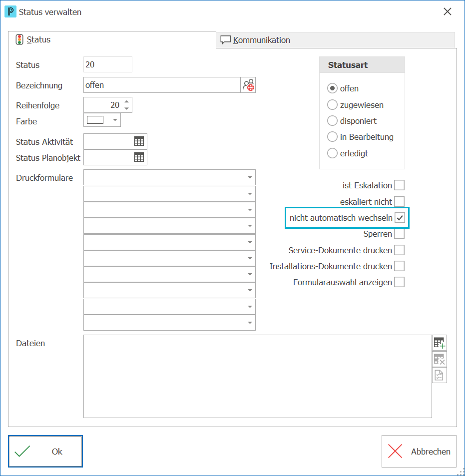Open document checklist icon beside Dateien

pos(439,376)
